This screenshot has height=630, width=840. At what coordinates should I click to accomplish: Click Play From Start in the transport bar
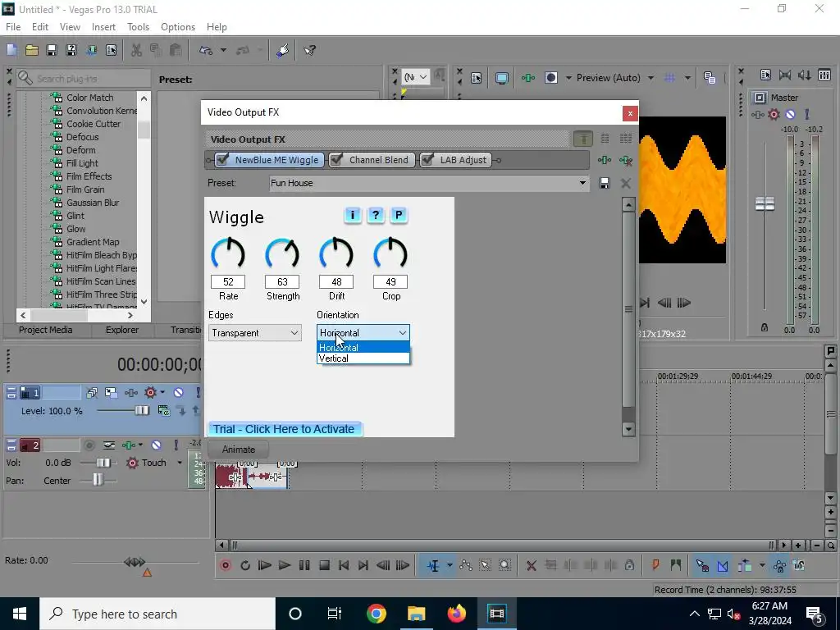tap(265, 565)
